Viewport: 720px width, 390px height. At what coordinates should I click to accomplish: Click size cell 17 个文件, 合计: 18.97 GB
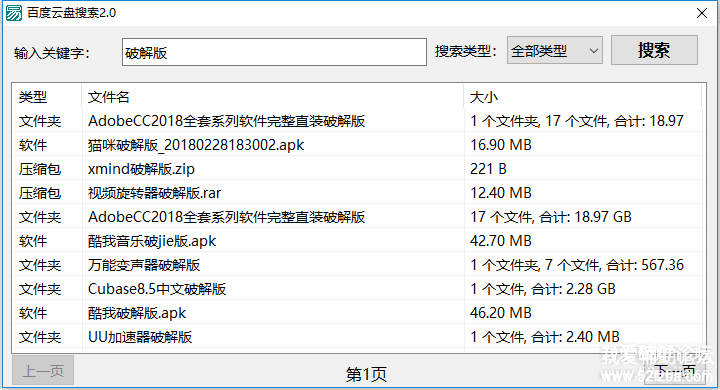(551, 217)
